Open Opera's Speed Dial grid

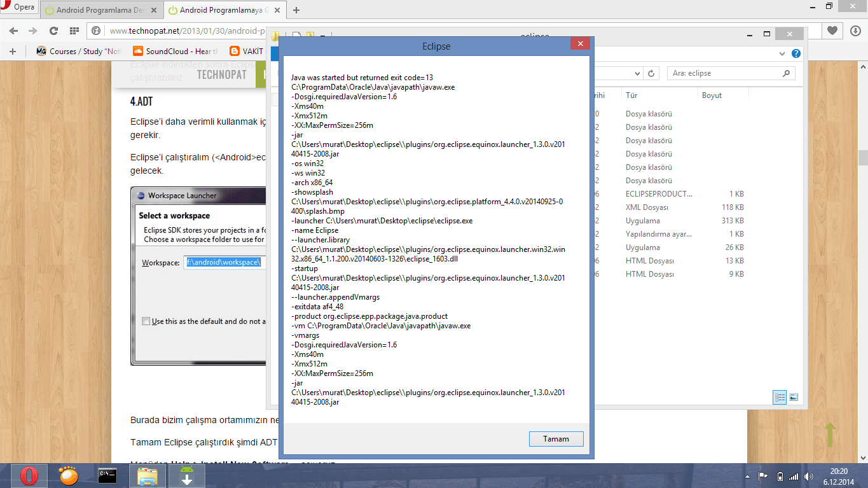(x=74, y=31)
